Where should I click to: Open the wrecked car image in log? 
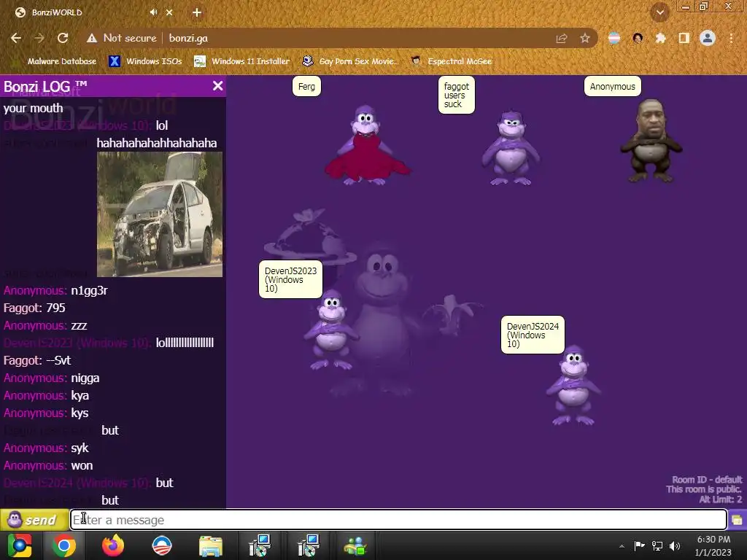point(160,214)
